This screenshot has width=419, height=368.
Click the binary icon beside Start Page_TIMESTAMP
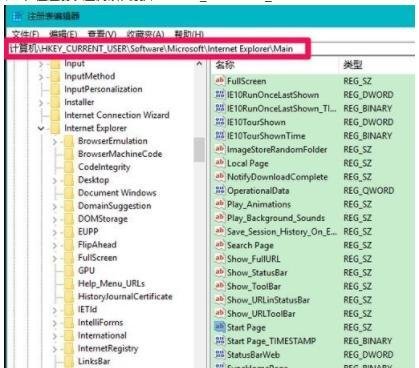(x=220, y=340)
